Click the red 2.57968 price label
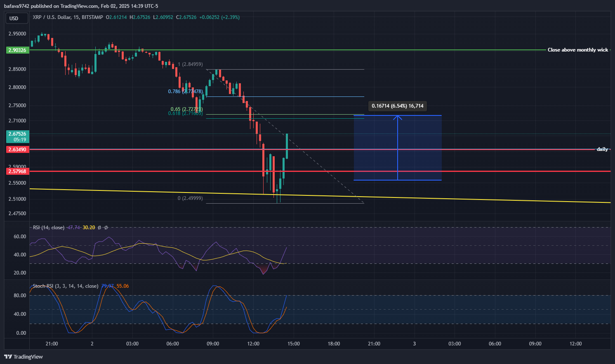The image size is (615, 364). [x=17, y=171]
